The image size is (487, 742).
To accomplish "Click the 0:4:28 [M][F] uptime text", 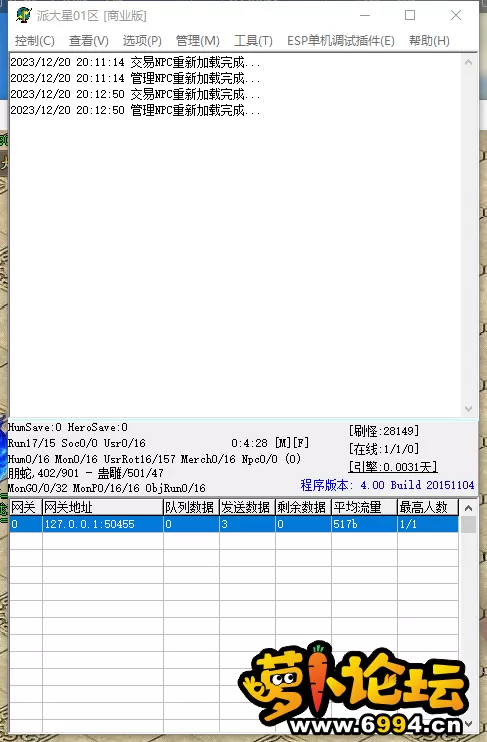I will [x=270, y=443].
